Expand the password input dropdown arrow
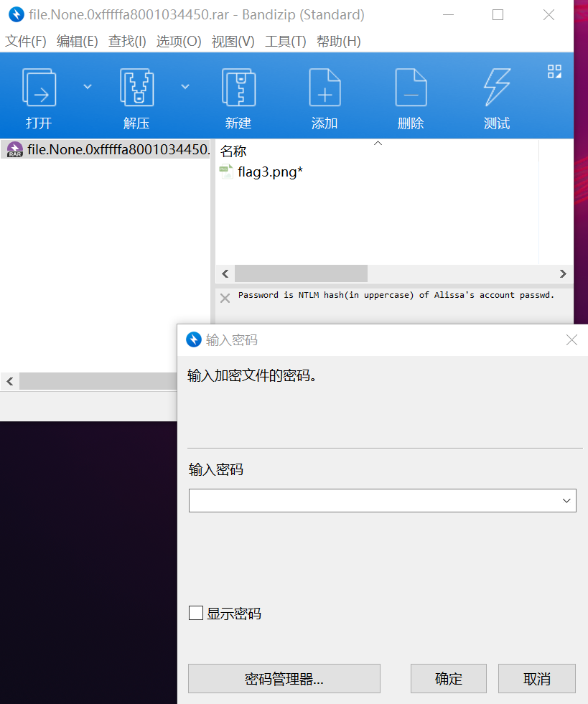This screenshot has height=704, width=588. 566,501
